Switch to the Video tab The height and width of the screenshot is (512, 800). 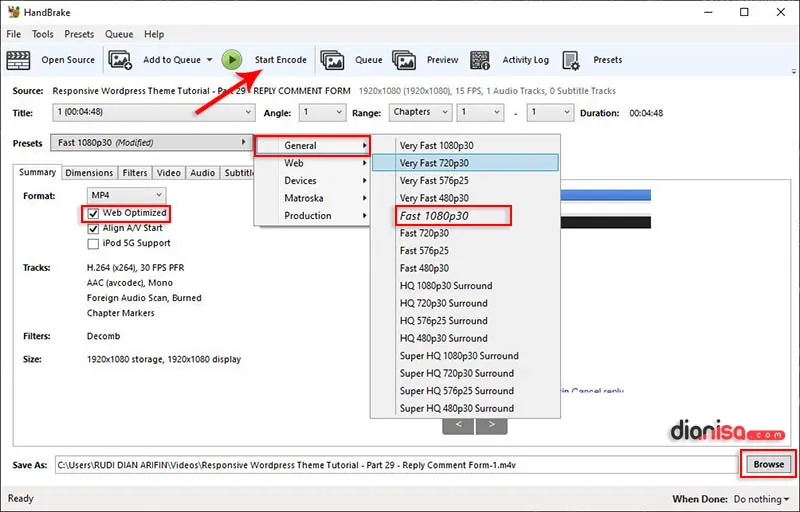(169, 173)
